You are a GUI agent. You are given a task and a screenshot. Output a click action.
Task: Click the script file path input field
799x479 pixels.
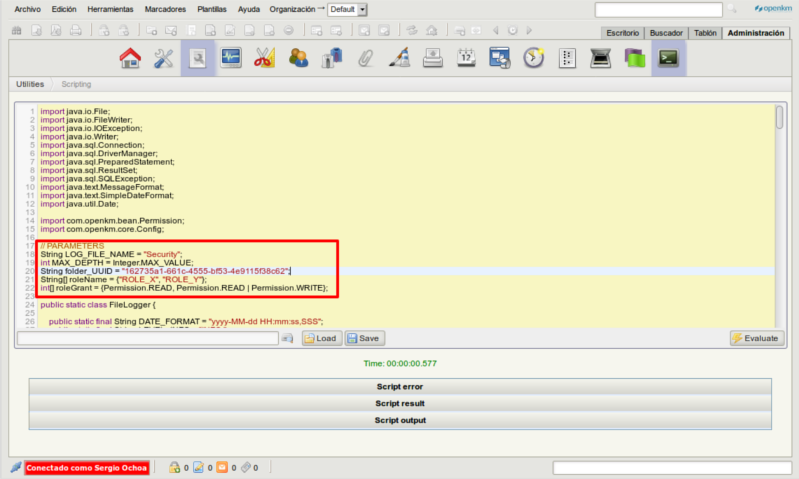(146, 339)
